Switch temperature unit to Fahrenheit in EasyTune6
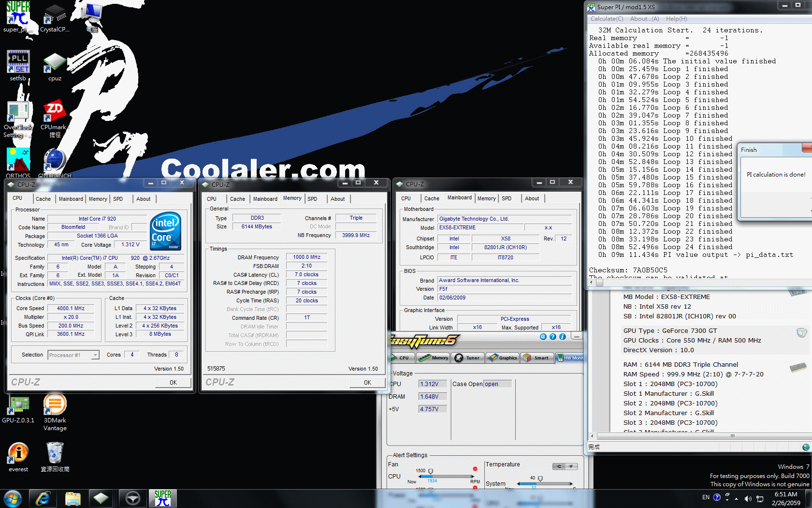Image resolution: width=812 pixels, height=508 pixels. pyautogui.click(x=571, y=466)
